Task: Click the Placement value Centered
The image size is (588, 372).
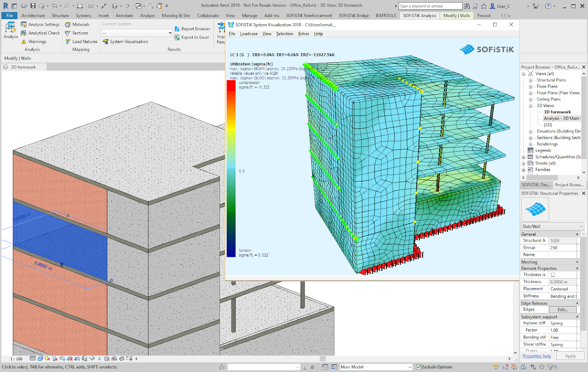Action: pos(563,289)
